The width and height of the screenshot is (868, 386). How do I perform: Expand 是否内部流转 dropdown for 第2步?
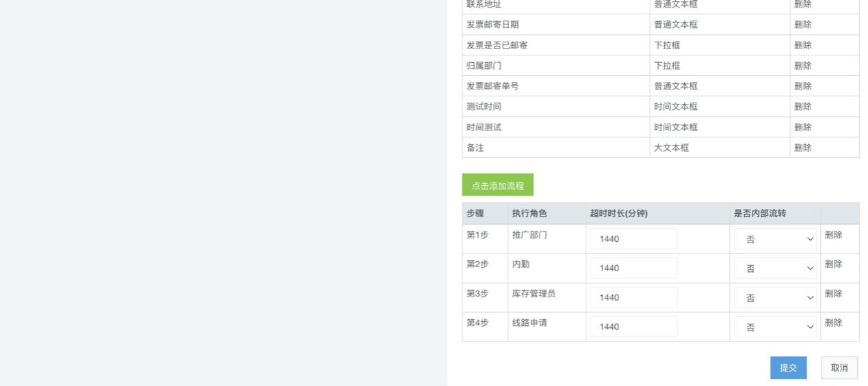(x=774, y=268)
